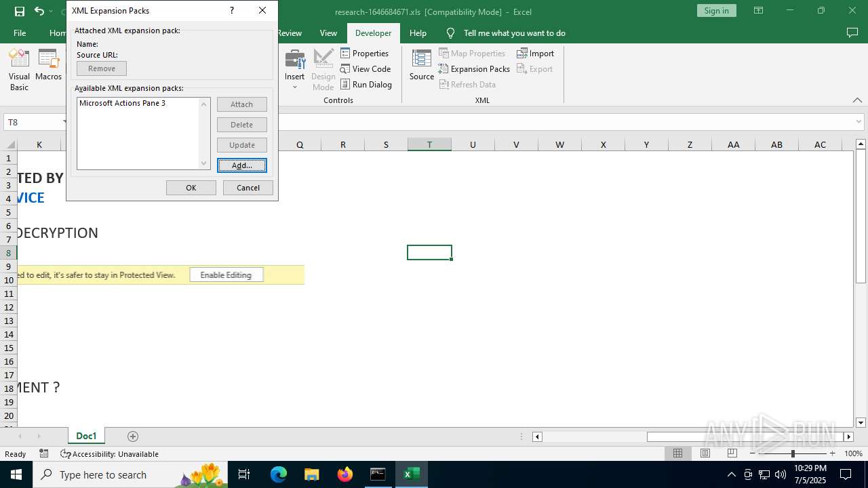The image size is (868, 488).
Task: Collapse the ribbon with the chevron
Action: pyautogui.click(x=857, y=100)
